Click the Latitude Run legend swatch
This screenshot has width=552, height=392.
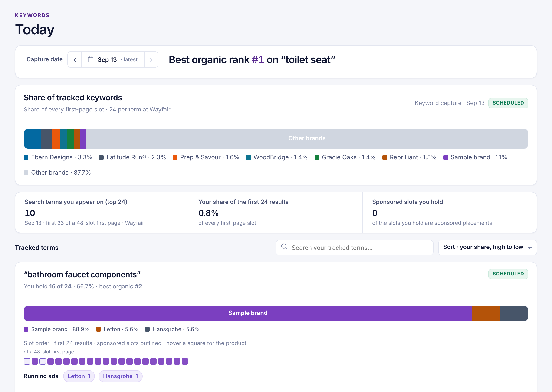102,158
